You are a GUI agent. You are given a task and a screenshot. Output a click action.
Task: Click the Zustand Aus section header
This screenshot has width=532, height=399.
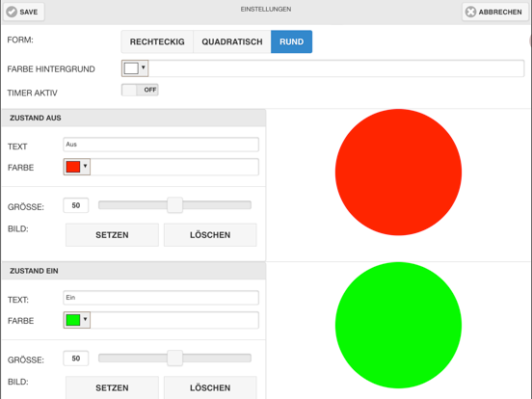point(134,119)
